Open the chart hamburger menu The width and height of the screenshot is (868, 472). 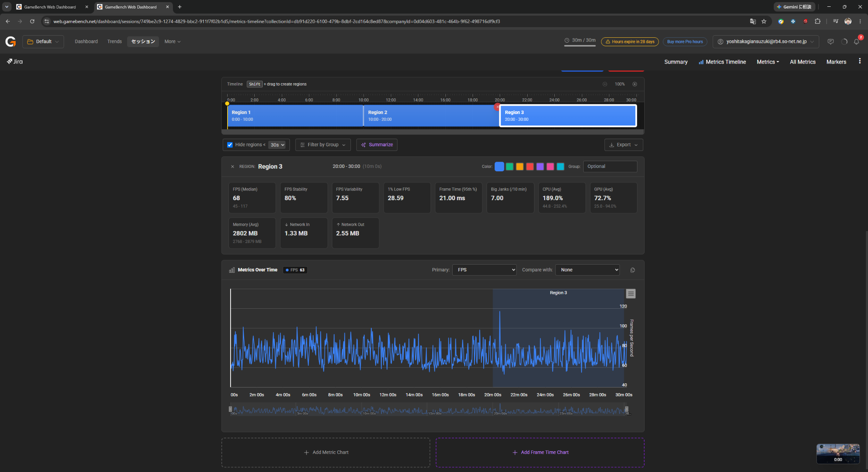click(x=631, y=293)
